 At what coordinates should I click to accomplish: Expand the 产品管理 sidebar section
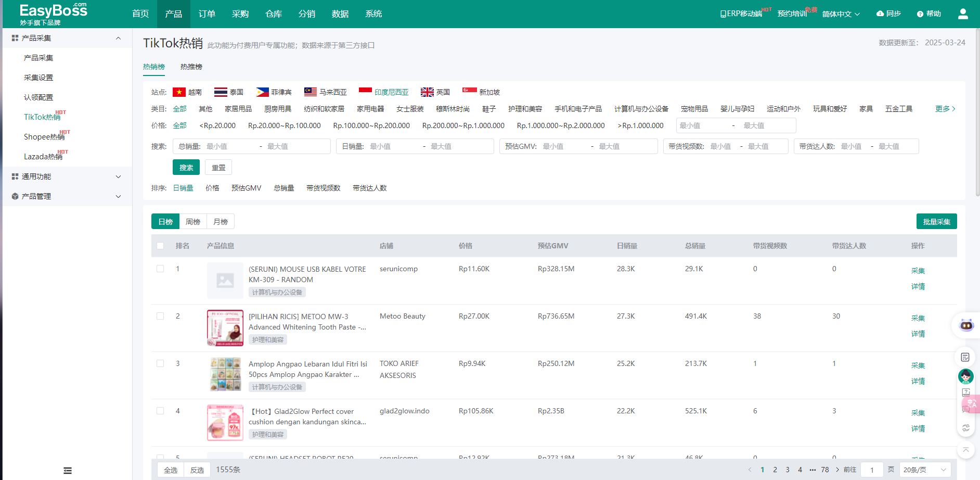coord(67,196)
